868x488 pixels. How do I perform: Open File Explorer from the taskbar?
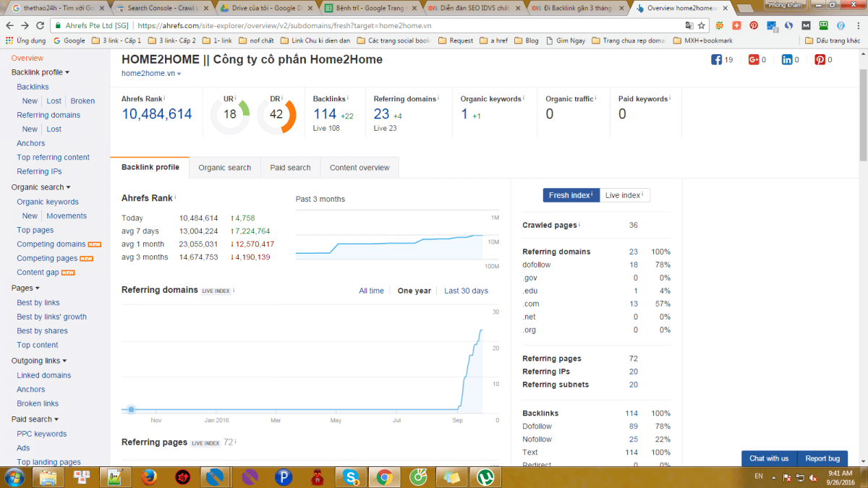48,477
